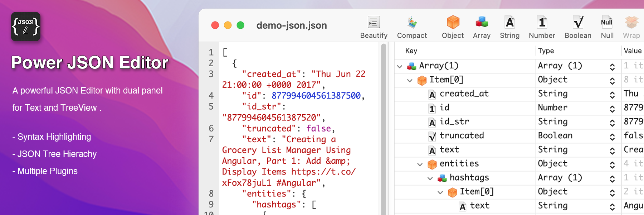Click the Value column header
Image resolution: width=644 pixels, height=215 pixels.
tap(633, 51)
